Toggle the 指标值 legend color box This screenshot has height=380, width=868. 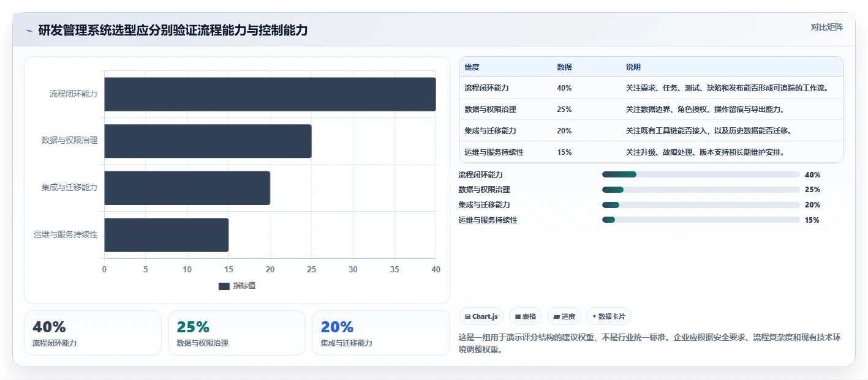[x=224, y=286]
